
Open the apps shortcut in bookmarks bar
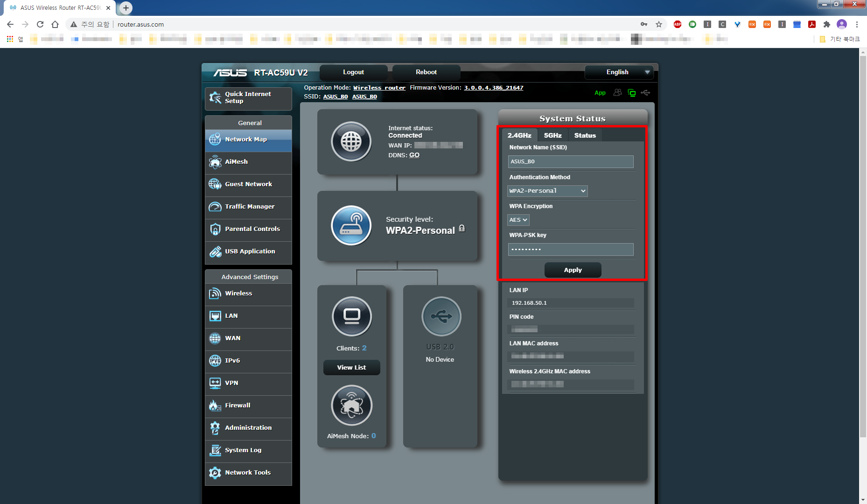(14, 39)
